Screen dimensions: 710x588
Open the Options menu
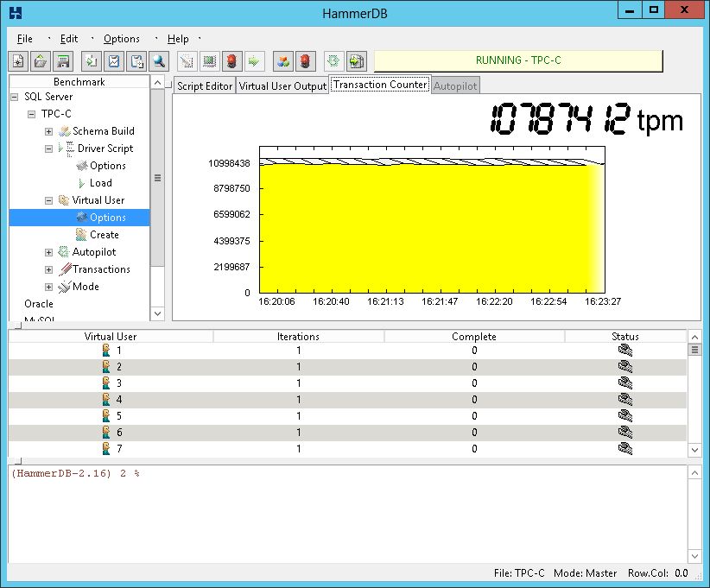coord(121,39)
